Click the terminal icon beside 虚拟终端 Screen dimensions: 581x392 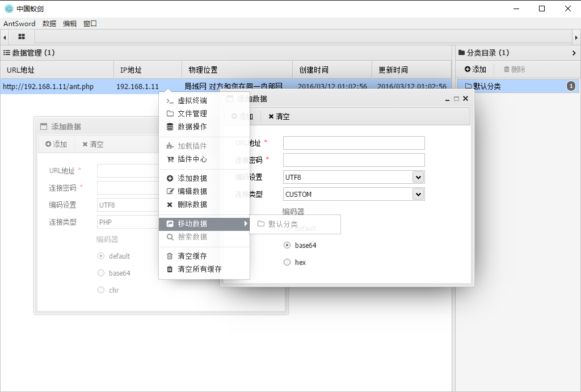(170, 101)
